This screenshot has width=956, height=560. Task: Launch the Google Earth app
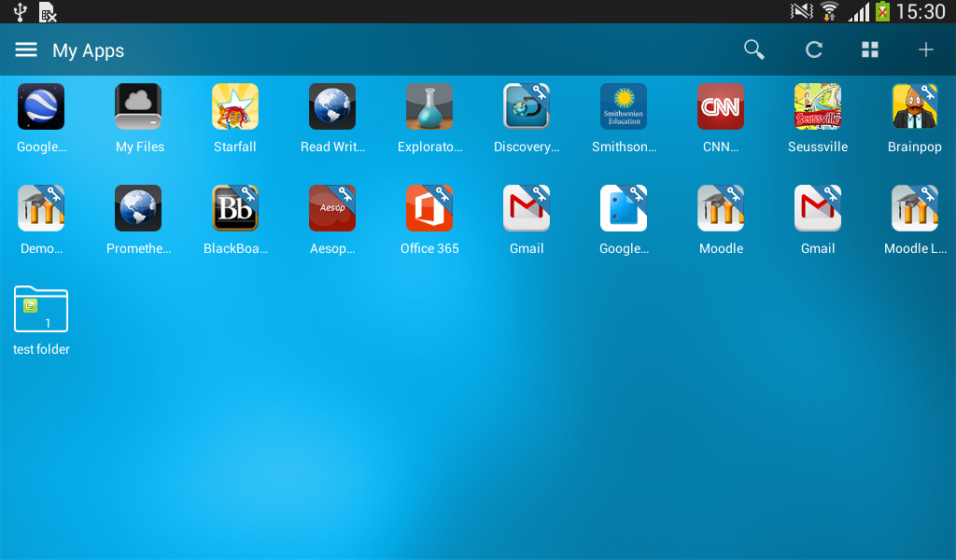[x=41, y=106]
